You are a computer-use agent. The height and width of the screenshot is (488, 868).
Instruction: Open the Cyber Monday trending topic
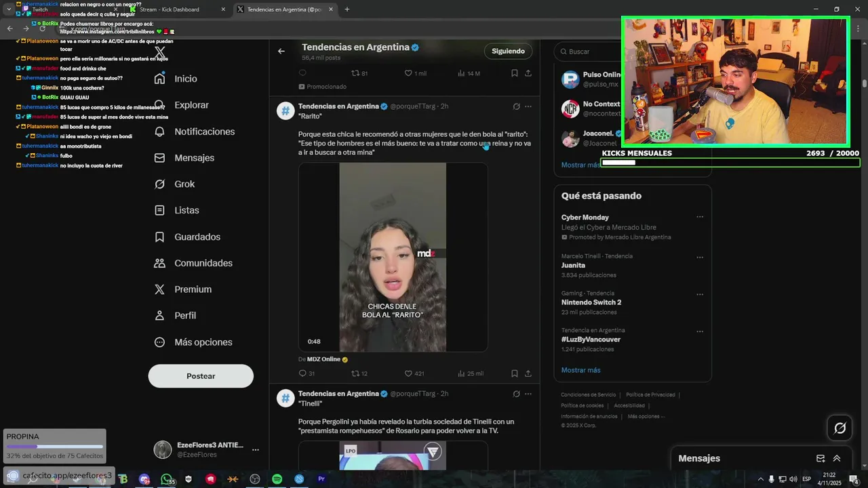(585, 218)
